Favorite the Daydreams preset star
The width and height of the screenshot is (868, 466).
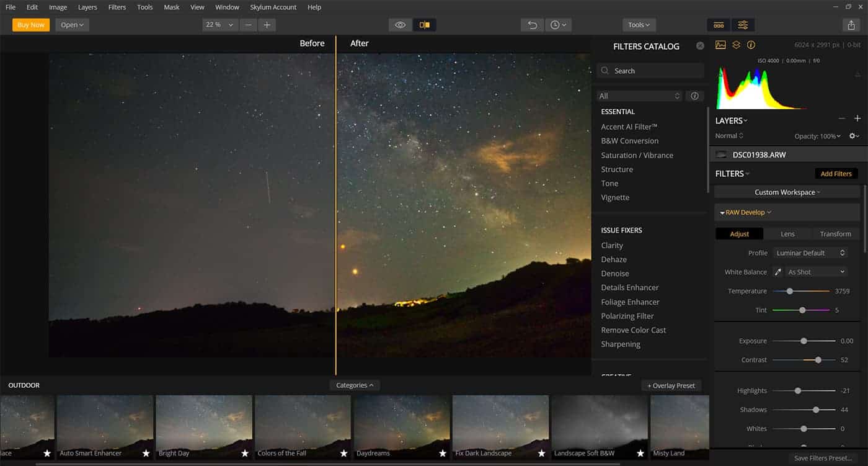point(443,454)
